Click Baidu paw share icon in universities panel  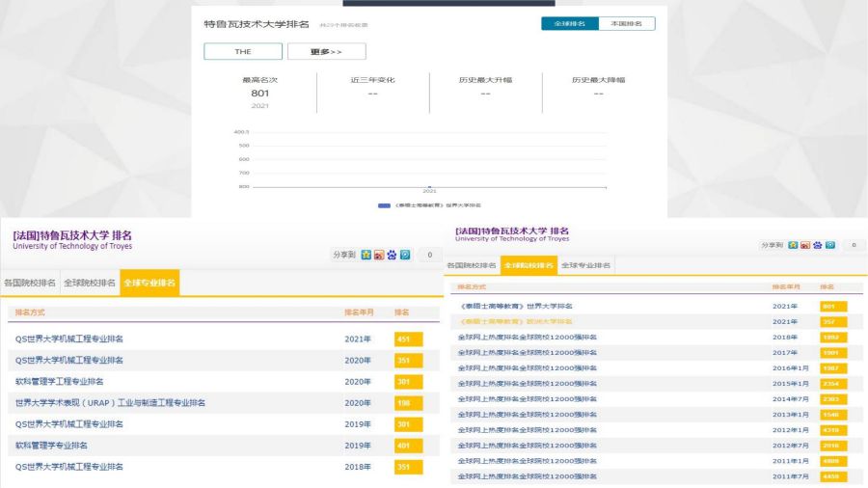818,245
